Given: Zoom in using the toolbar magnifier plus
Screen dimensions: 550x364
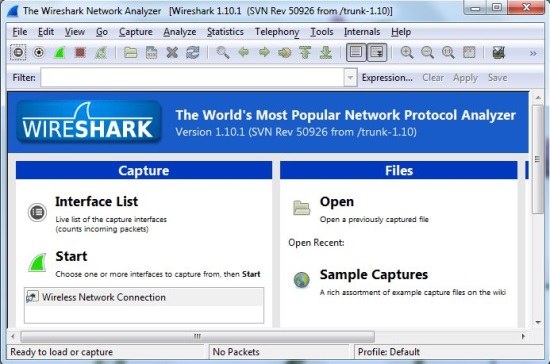Looking at the screenshot, I should point(407,53).
